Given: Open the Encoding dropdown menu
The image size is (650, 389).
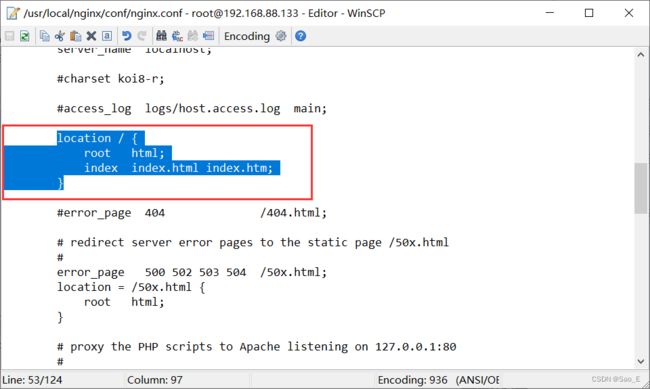Looking at the screenshot, I should tap(247, 36).
